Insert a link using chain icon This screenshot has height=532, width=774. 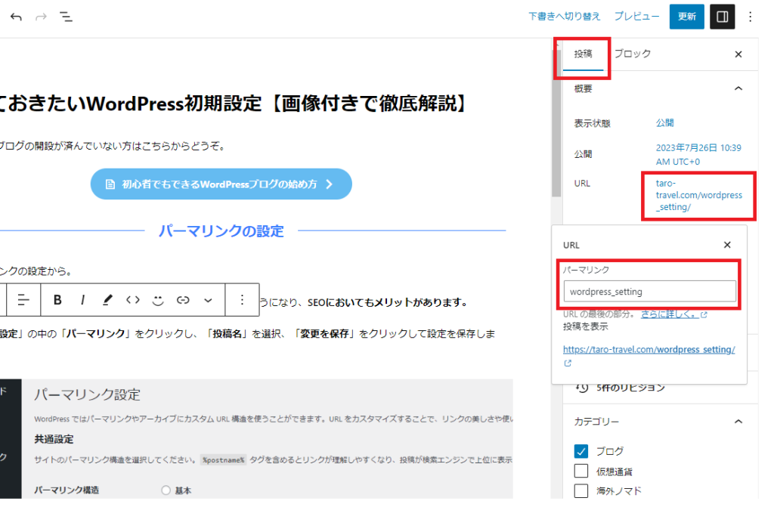coord(183,299)
